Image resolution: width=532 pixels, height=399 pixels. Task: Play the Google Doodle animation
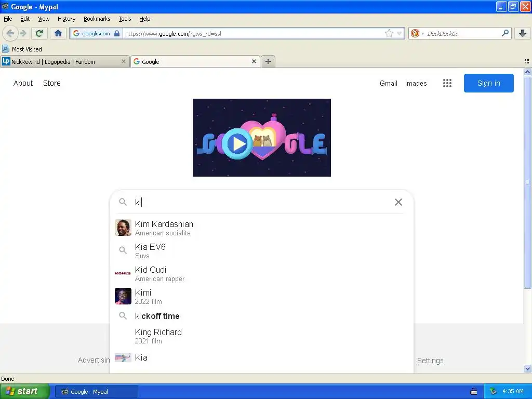pyautogui.click(x=237, y=144)
